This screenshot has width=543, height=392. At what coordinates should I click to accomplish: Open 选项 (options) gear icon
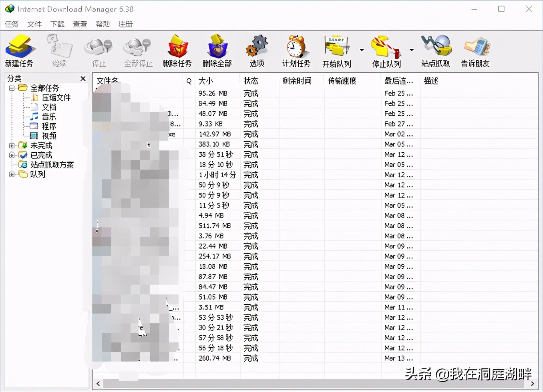257,51
